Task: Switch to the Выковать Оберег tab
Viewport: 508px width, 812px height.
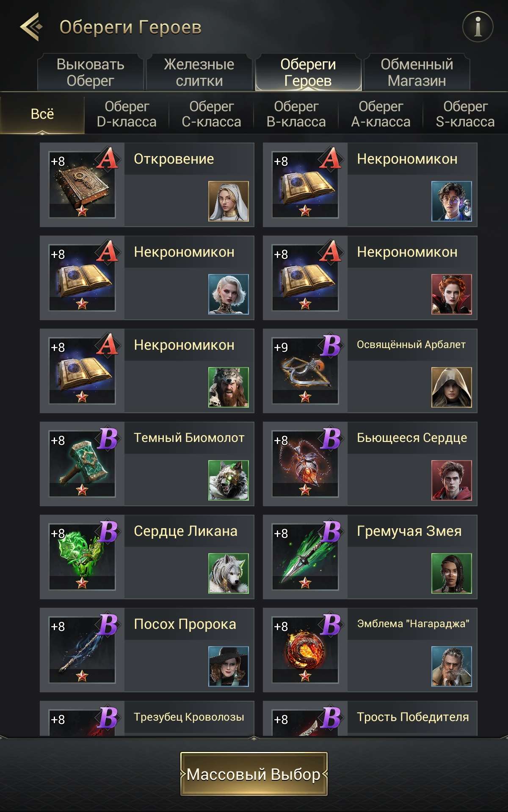Action: point(91,72)
